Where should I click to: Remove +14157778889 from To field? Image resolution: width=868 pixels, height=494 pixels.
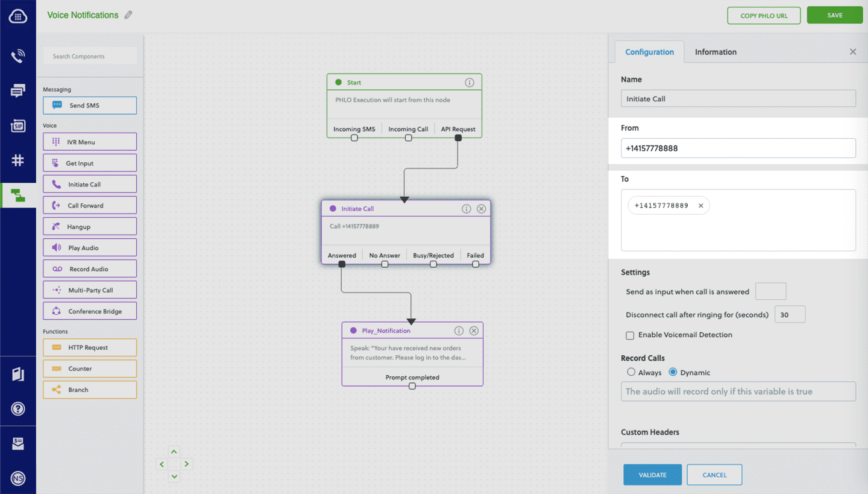[x=700, y=206]
